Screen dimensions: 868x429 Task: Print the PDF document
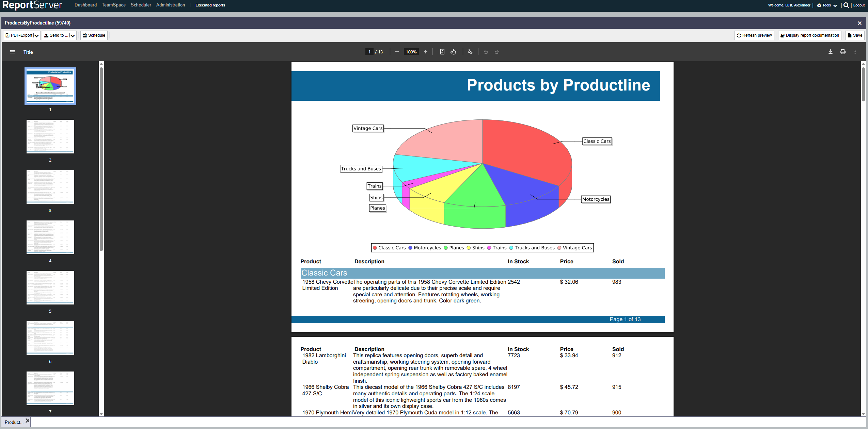[x=842, y=52]
